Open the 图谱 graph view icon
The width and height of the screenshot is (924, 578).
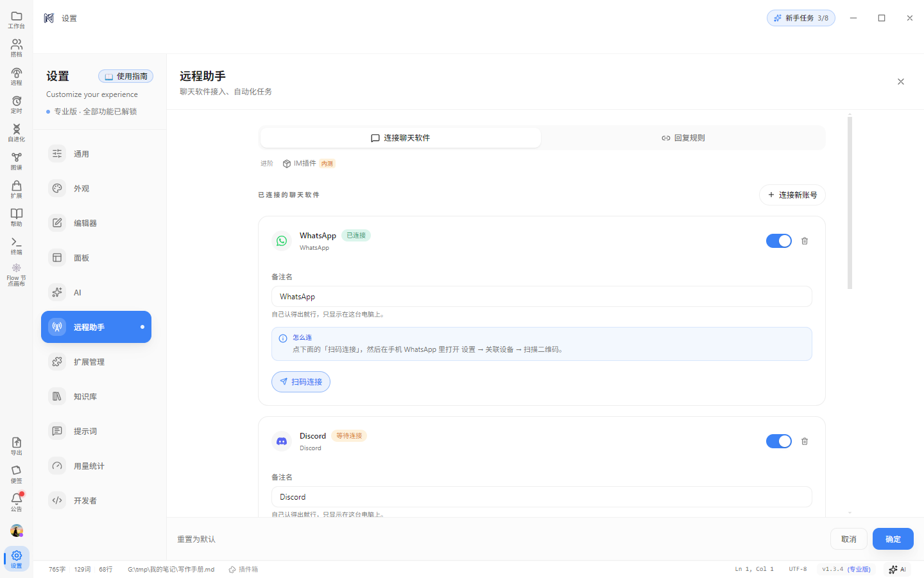(17, 161)
